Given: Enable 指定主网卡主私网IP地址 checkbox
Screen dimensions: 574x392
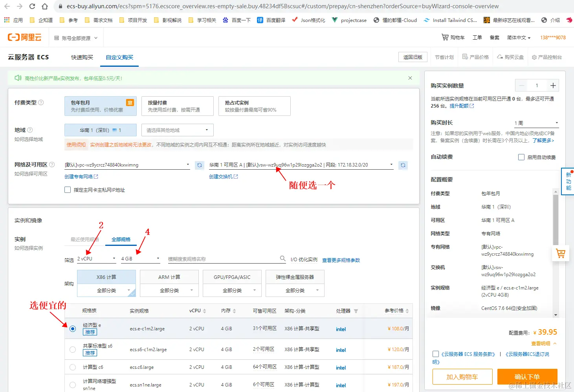Looking at the screenshot, I should coord(68,190).
